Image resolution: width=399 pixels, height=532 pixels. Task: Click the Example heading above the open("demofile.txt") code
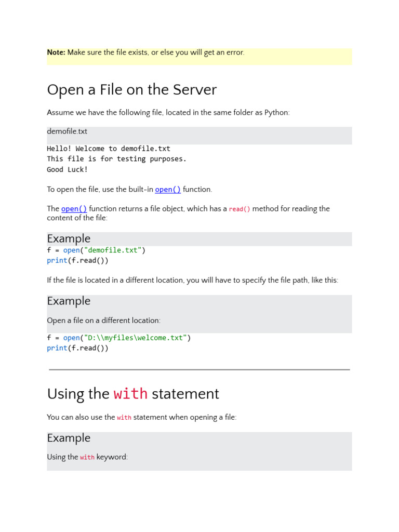[x=69, y=238]
